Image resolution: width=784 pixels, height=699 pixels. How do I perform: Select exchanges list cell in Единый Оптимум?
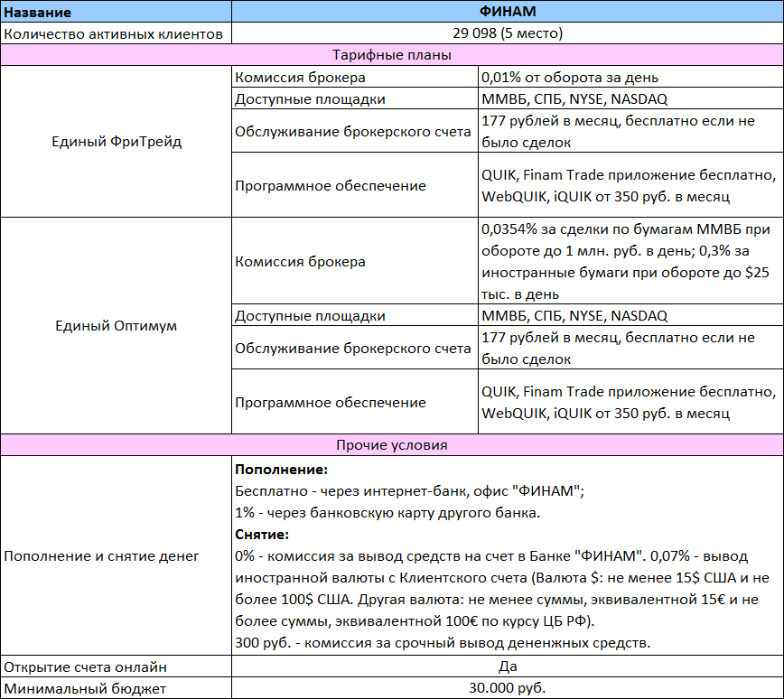coord(630,315)
